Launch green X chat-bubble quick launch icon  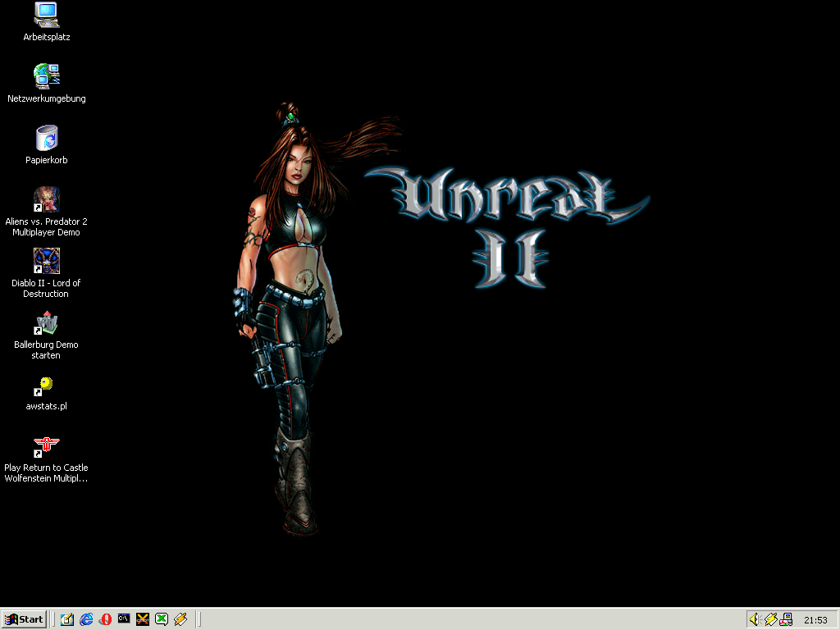[162, 619]
